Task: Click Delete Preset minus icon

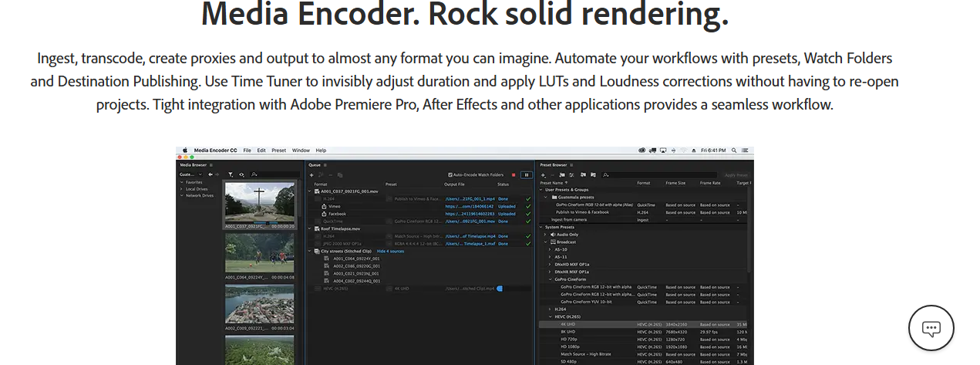Action: point(552,175)
